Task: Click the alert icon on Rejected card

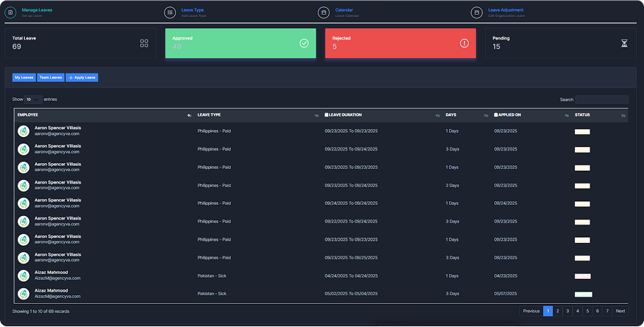Action: (x=464, y=43)
